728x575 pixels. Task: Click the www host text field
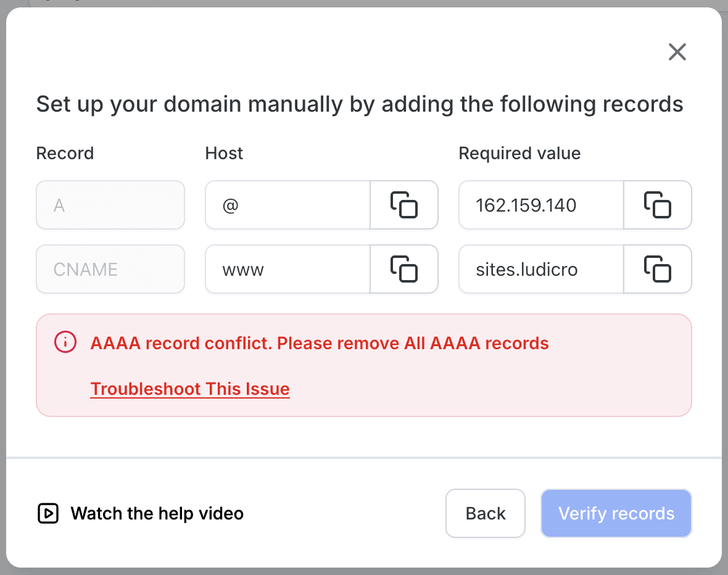coord(288,269)
